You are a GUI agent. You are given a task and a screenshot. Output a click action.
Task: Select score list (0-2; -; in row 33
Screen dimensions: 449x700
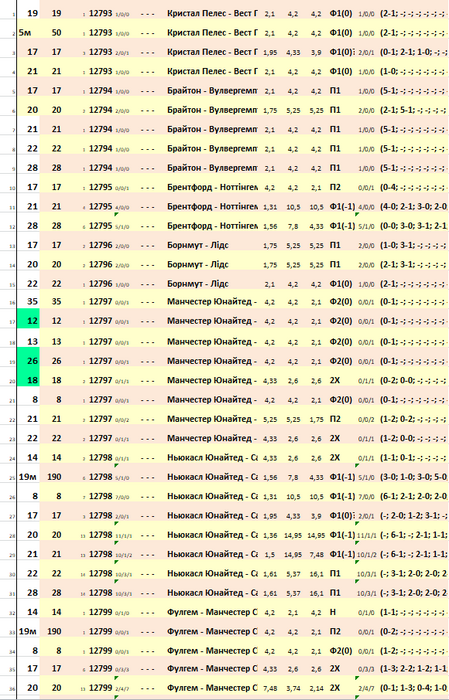pos(413,631)
